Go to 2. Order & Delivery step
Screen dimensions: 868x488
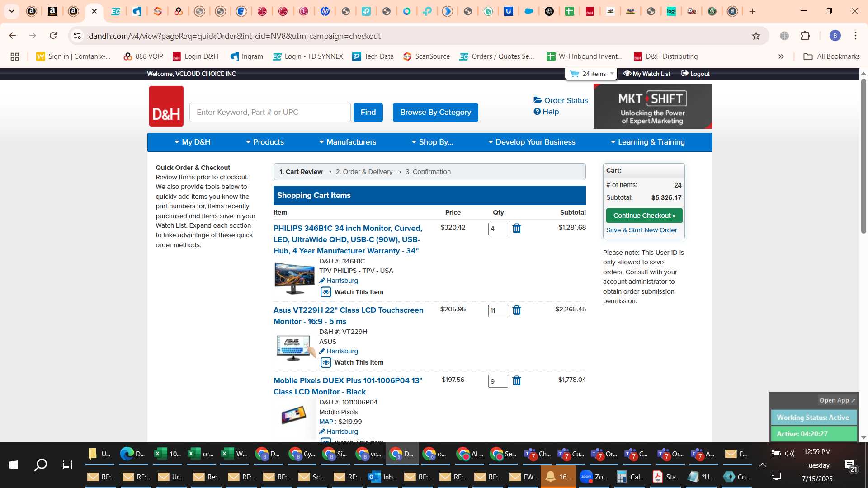pyautogui.click(x=364, y=172)
